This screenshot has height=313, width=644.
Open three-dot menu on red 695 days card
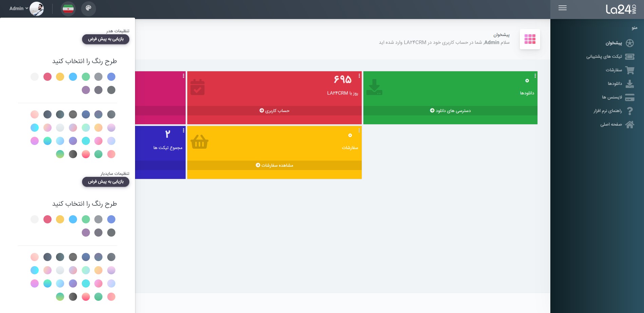(x=359, y=76)
